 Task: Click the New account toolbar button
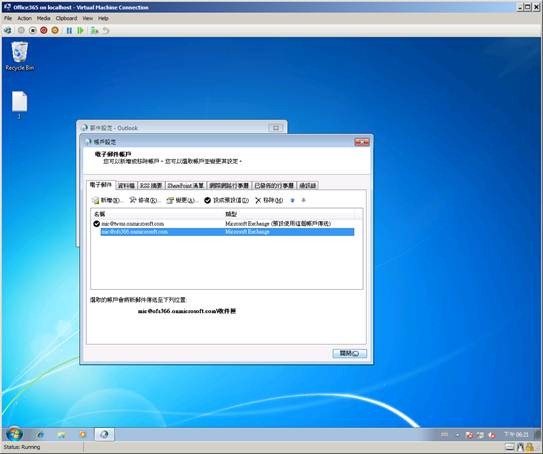tap(107, 200)
